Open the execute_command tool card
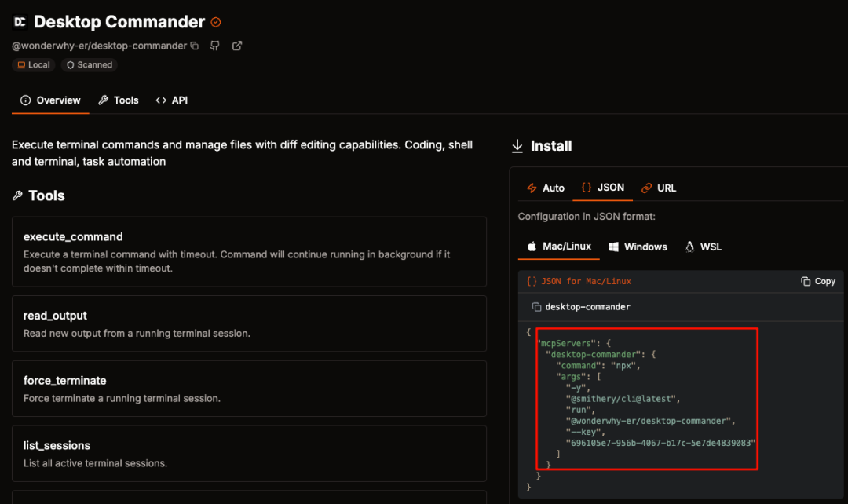 [250, 251]
